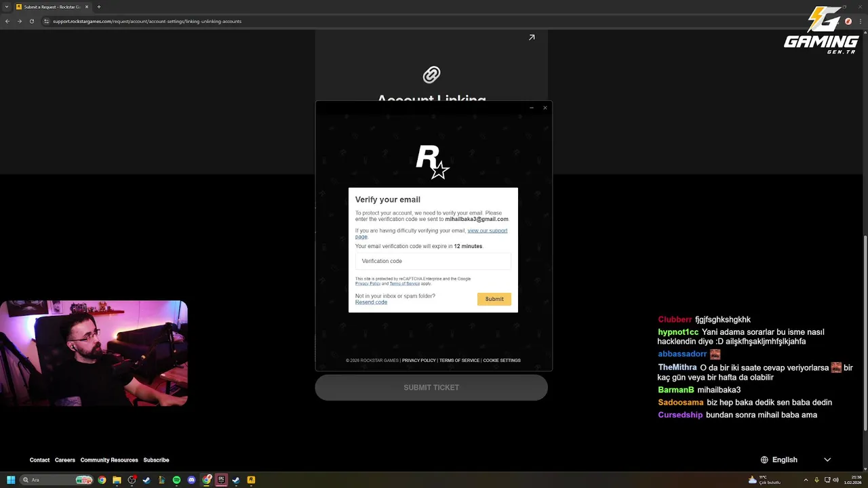Click the external link arrow icon above Account Linking
The width and height of the screenshot is (868, 488).
532,37
